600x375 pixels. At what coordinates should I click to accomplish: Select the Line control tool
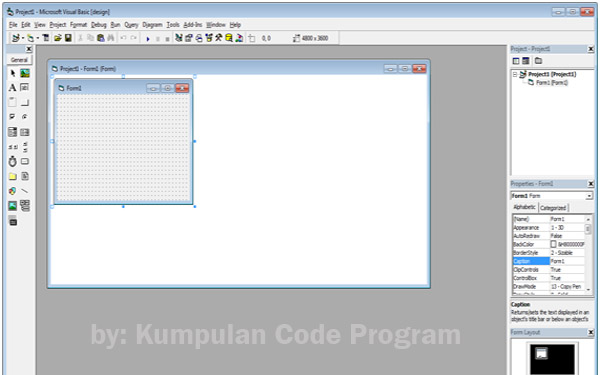pos(25,191)
